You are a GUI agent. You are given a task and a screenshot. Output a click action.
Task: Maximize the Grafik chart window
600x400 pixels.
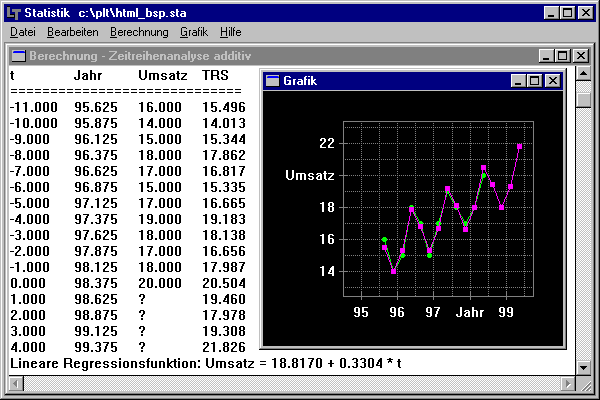(x=534, y=81)
